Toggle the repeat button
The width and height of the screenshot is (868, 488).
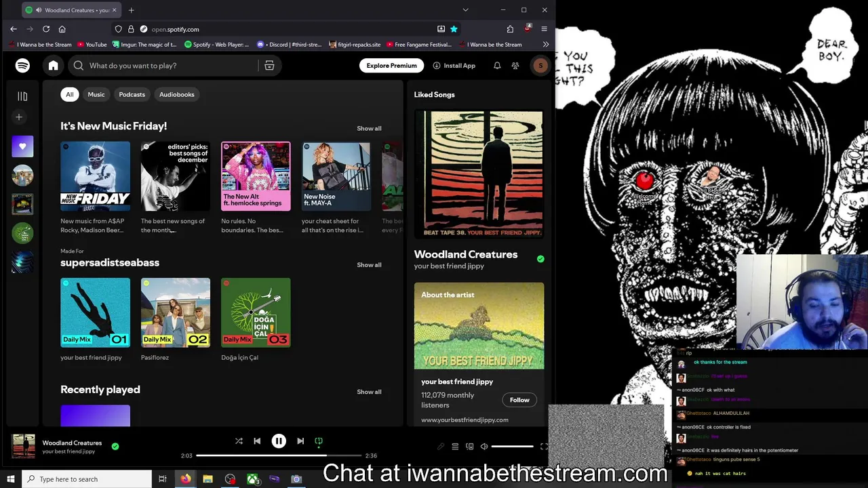(x=319, y=441)
